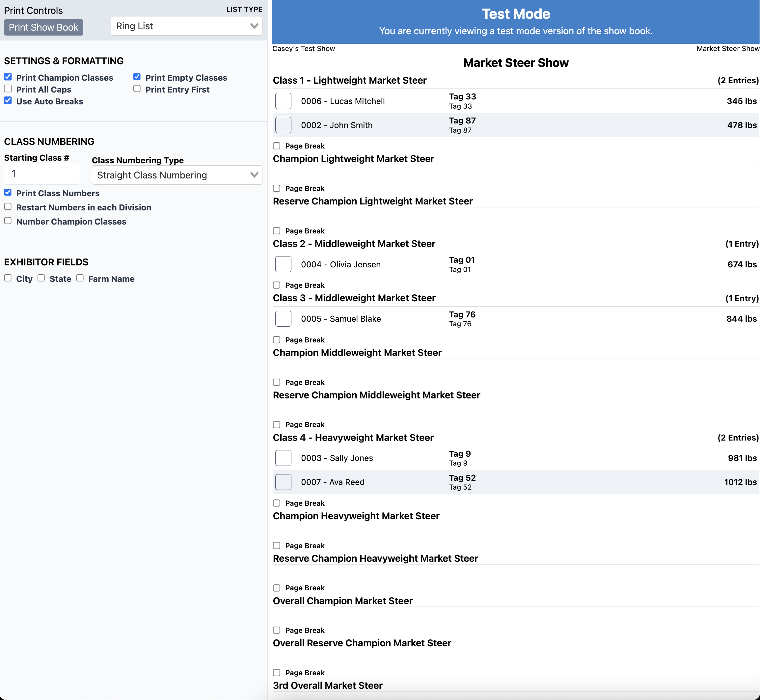Mark the placing box for Ava Reed
Image resolution: width=760 pixels, height=700 pixels.
pyautogui.click(x=283, y=482)
